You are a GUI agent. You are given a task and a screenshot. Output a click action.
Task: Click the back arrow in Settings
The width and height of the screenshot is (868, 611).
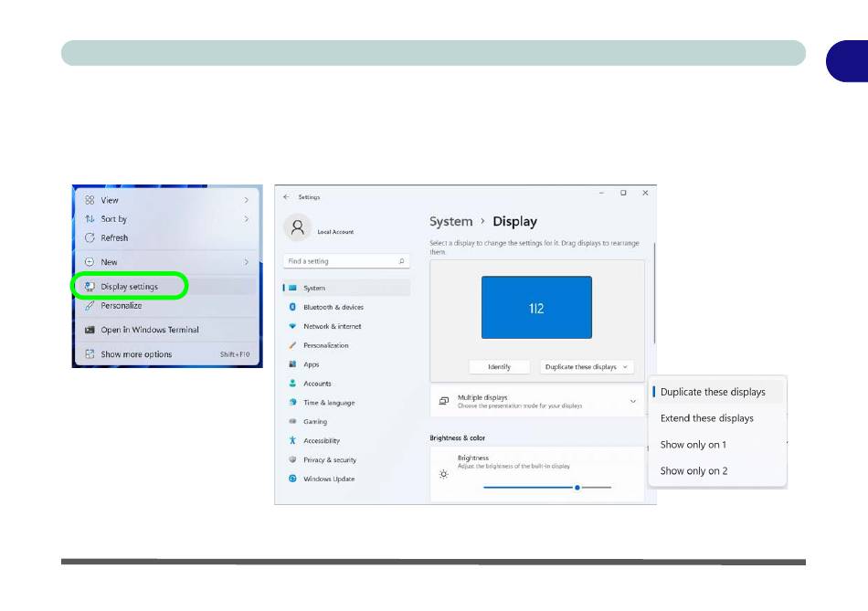pyautogui.click(x=286, y=196)
